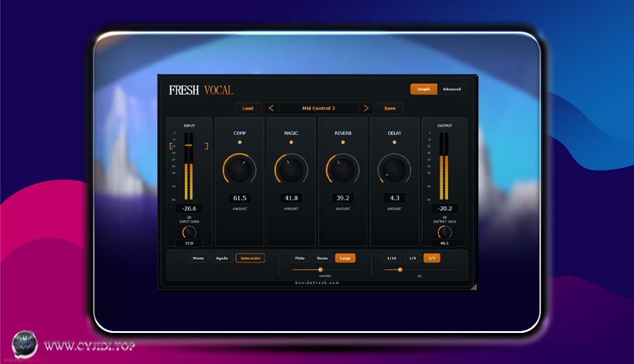
Task: Select the Agudo magic mode
Action: pos(222,258)
